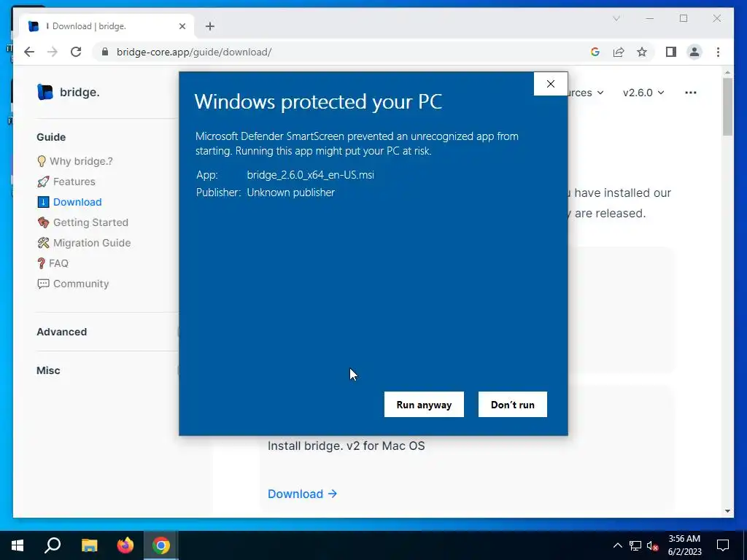View site info via padlock icon
The width and height of the screenshot is (747, 560).
pos(105,52)
